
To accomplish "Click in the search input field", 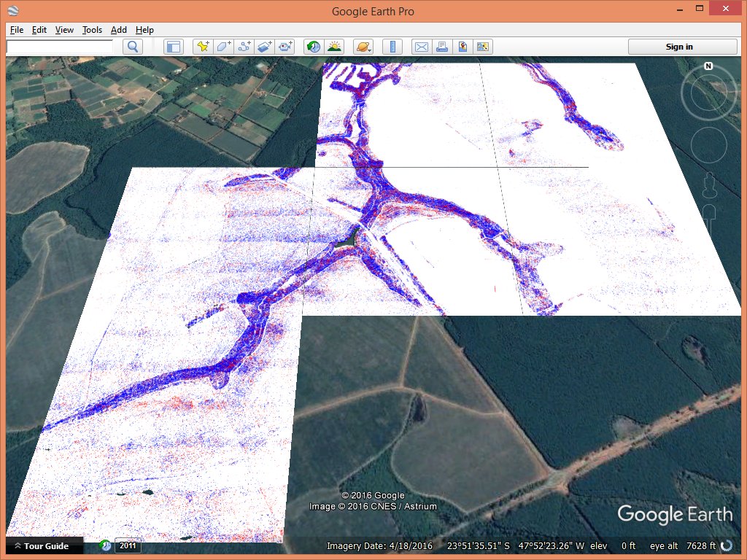I will [x=60, y=47].
